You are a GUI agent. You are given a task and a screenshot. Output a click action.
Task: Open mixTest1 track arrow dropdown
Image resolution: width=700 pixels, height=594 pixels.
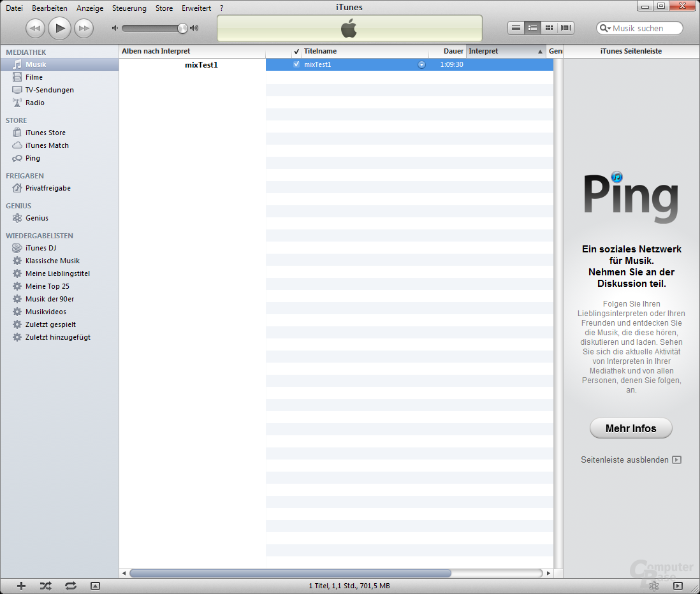coord(421,65)
